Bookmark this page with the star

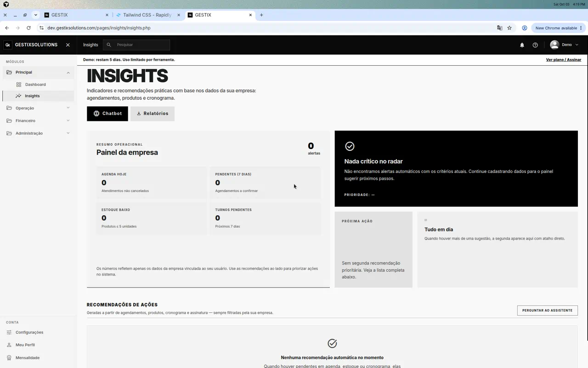(509, 28)
